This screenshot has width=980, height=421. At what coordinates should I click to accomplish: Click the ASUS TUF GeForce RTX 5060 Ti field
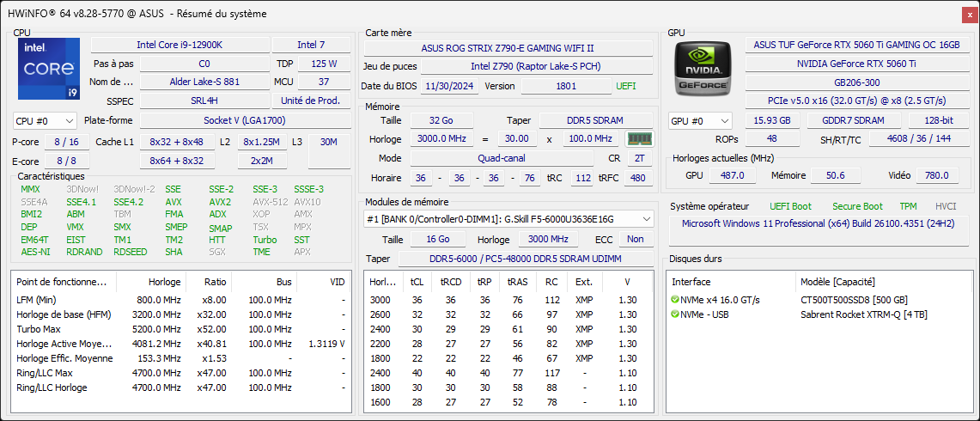tap(856, 45)
